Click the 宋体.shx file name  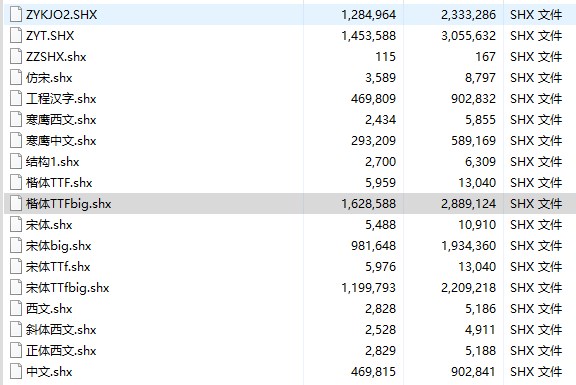coord(49,225)
